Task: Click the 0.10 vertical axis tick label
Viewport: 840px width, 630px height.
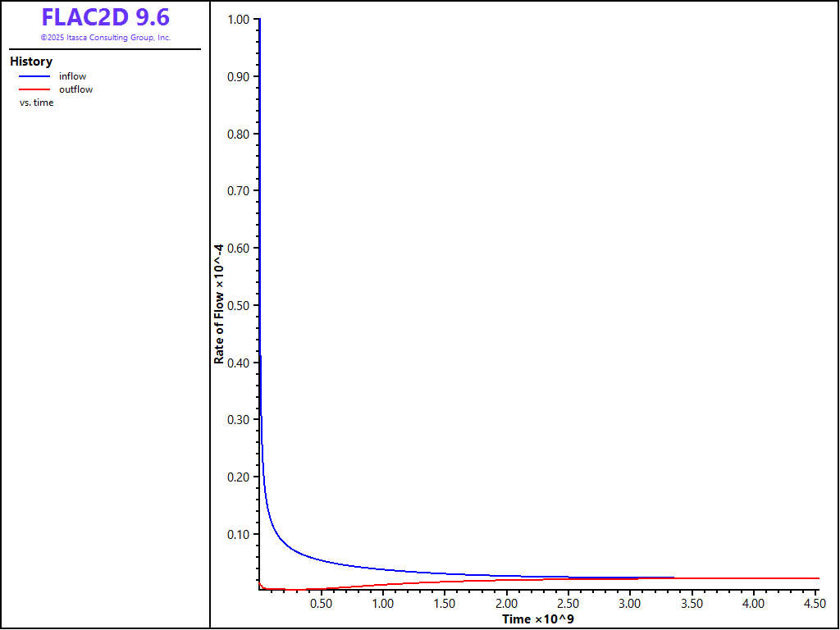Action: (237, 534)
